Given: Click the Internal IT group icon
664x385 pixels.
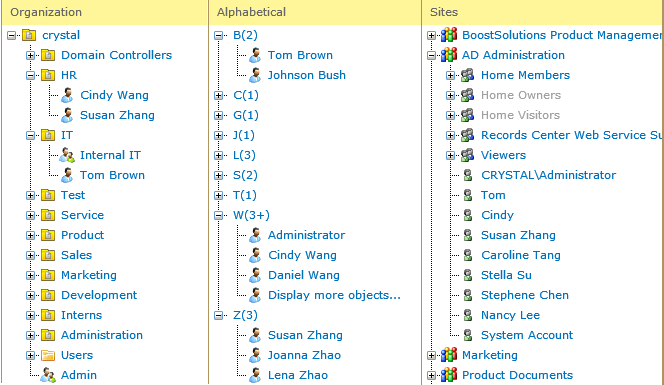Looking at the screenshot, I should pos(67,155).
